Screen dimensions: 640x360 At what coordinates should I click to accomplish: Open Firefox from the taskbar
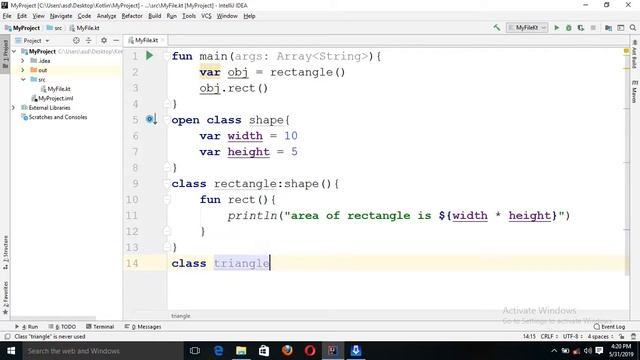point(287,351)
